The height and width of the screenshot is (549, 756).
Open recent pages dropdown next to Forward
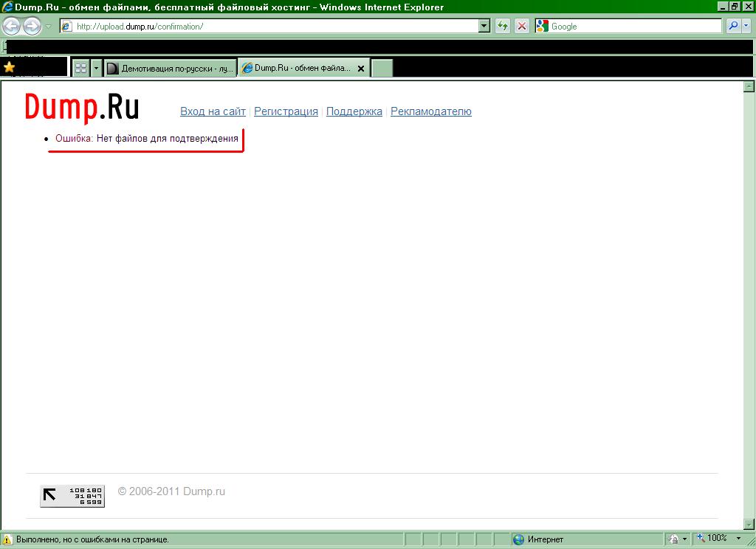(x=48, y=27)
